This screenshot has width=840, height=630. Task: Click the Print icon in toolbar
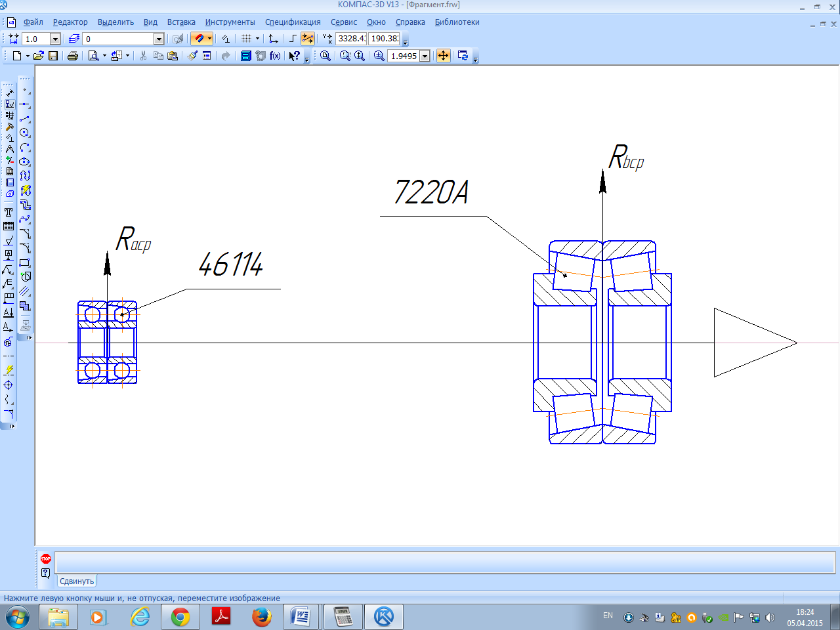tap(72, 56)
